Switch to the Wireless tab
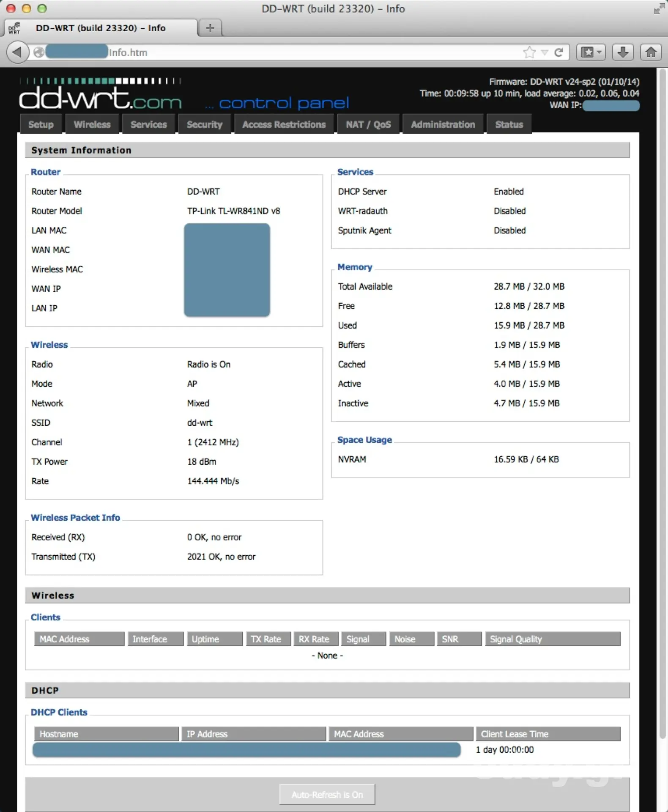This screenshot has height=812, width=668. point(92,125)
